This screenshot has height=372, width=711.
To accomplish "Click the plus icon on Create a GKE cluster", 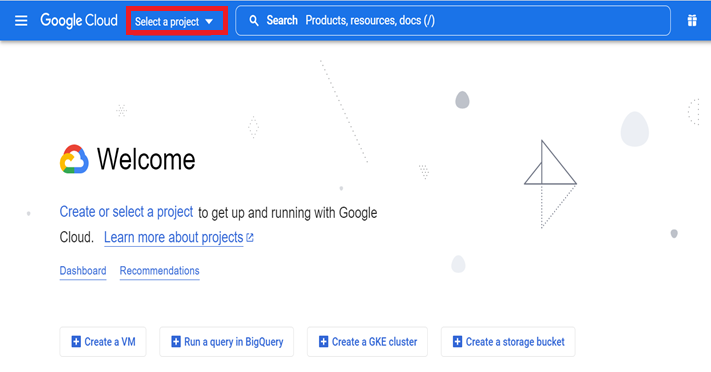I will coord(323,342).
